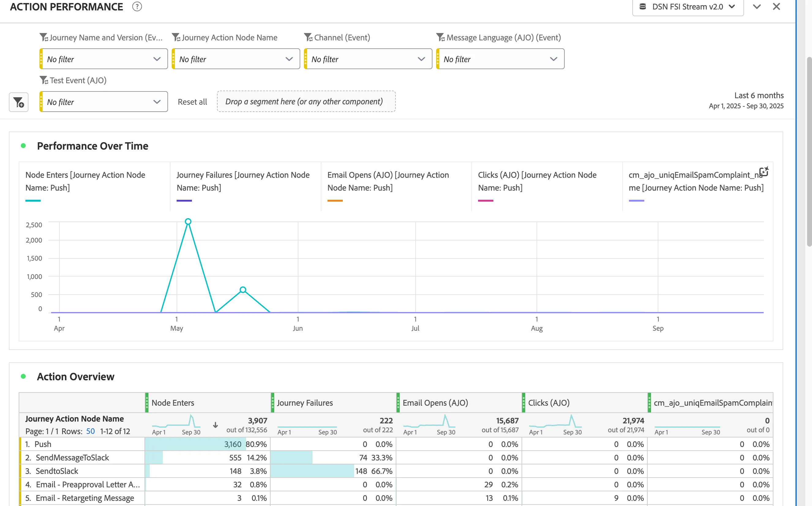
Task: Click the AI visualization icon on the chart
Action: click(x=763, y=172)
